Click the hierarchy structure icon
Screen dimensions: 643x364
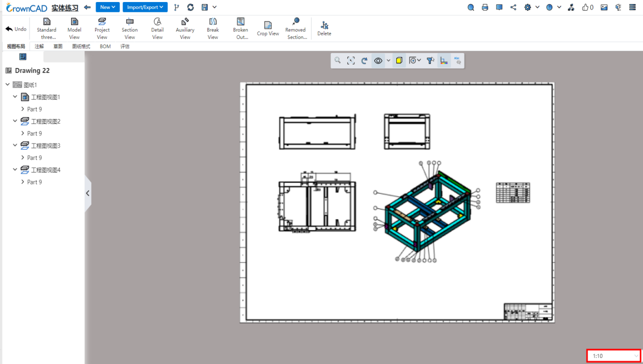[571, 7]
